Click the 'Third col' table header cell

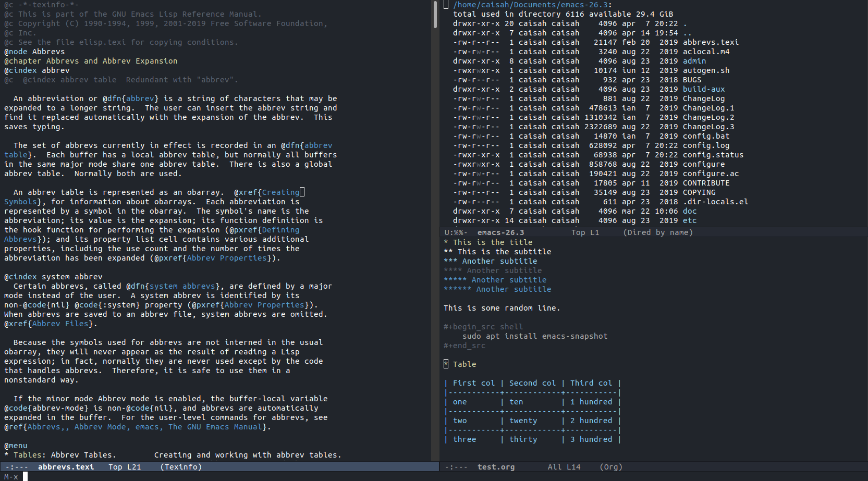[x=591, y=383]
